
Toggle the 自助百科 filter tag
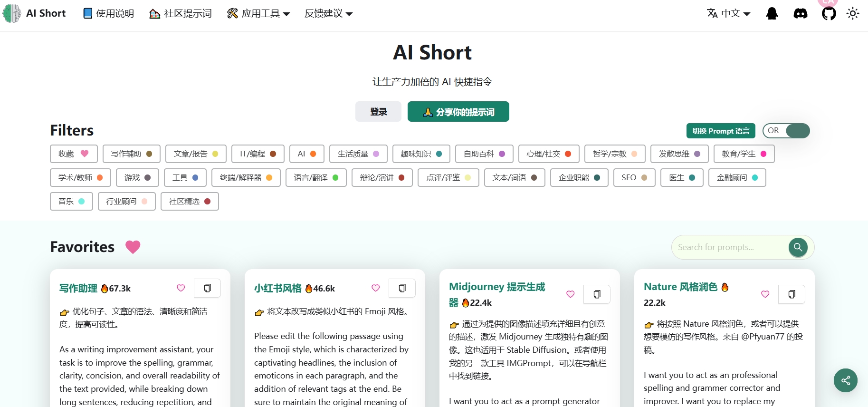pyautogui.click(x=484, y=154)
